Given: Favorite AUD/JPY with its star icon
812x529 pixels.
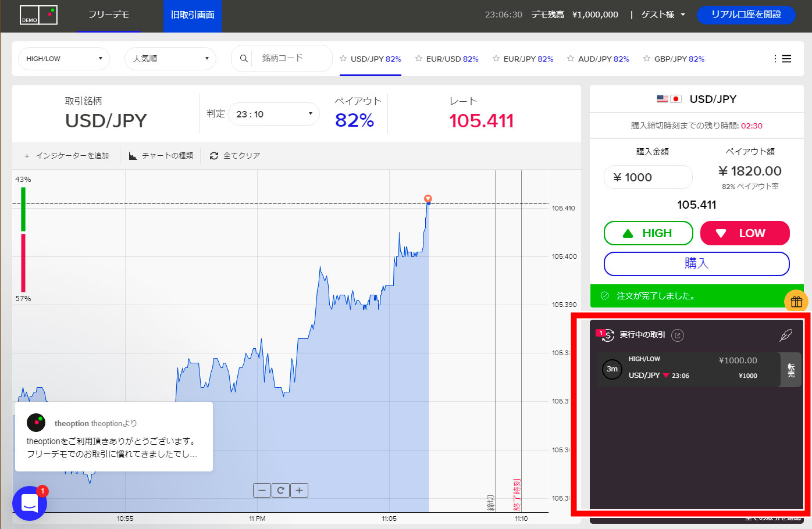Looking at the screenshot, I should point(571,59).
